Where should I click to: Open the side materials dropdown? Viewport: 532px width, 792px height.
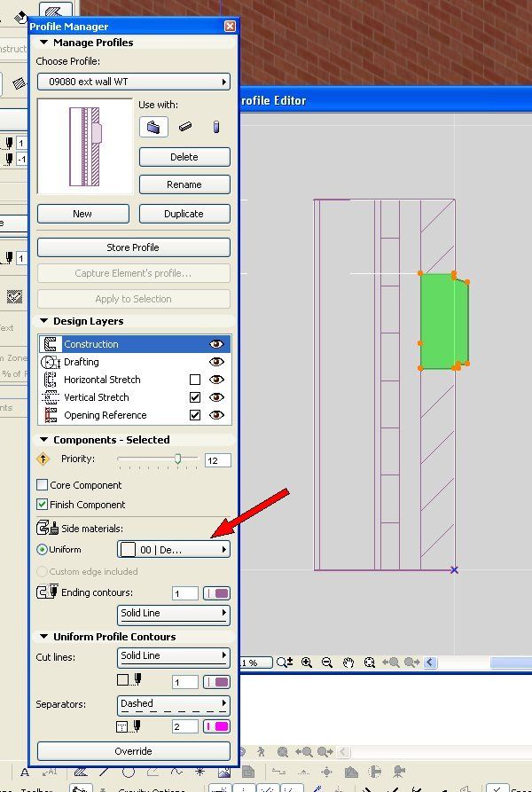(174, 550)
